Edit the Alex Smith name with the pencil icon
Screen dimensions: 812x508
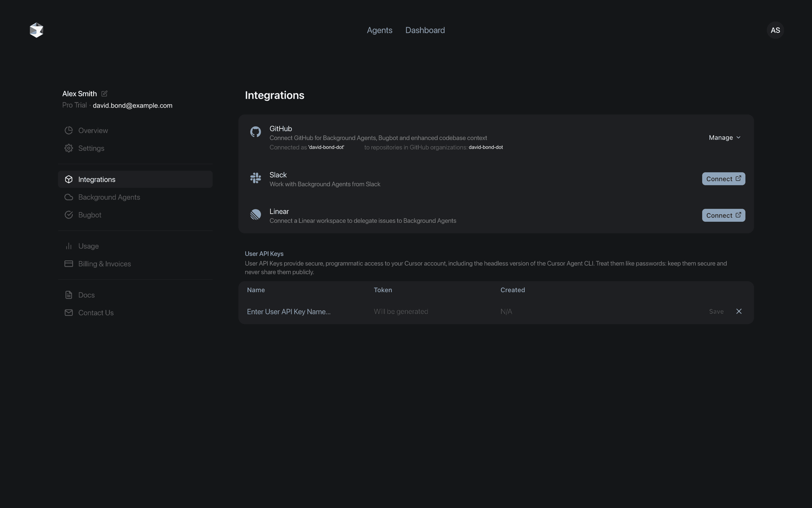click(x=104, y=94)
